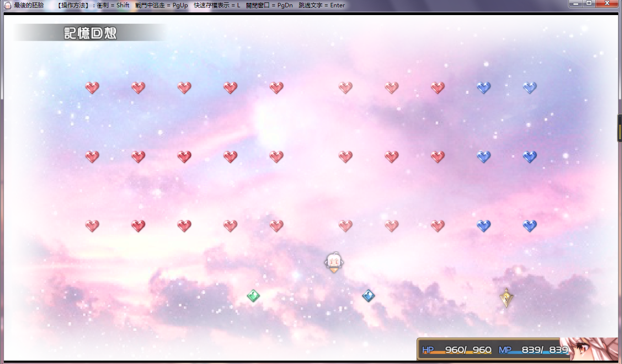Select the first blue heart in middle row

click(484, 156)
